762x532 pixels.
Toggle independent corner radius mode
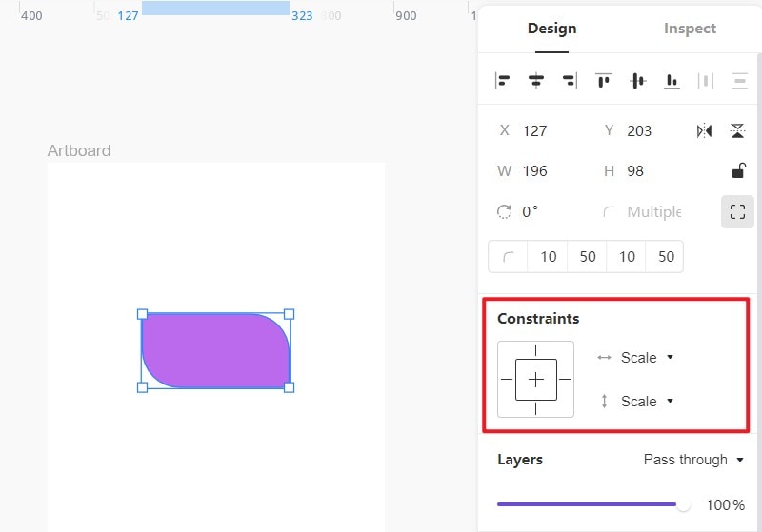point(737,212)
